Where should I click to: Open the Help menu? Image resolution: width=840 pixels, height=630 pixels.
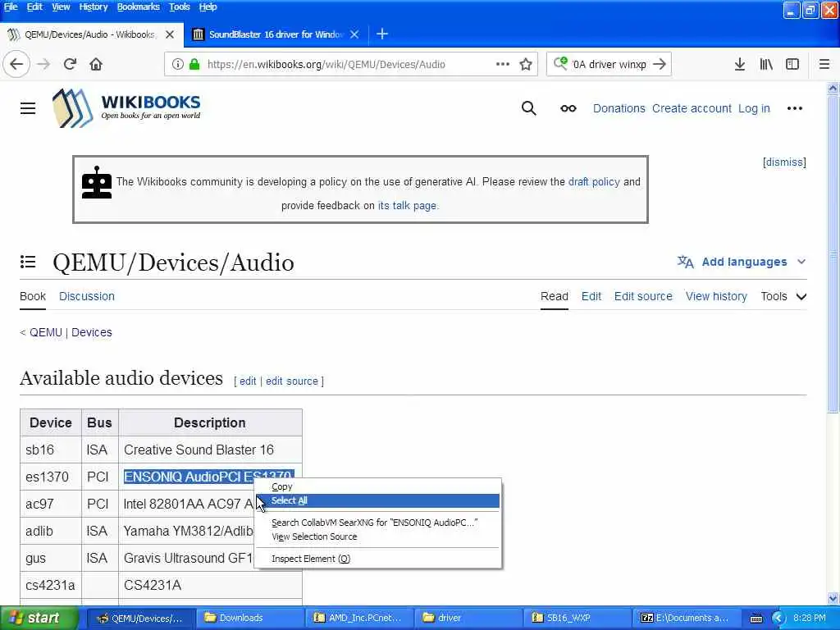tap(208, 7)
